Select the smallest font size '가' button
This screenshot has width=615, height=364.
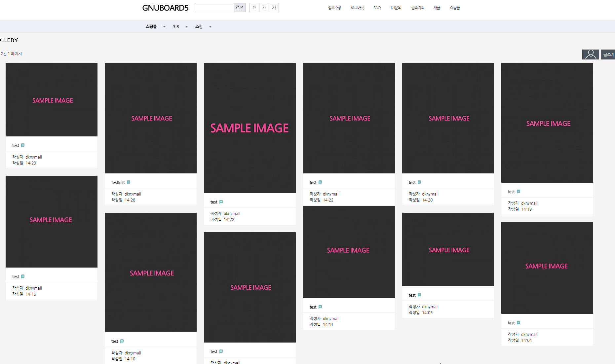click(x=254, y=8)
